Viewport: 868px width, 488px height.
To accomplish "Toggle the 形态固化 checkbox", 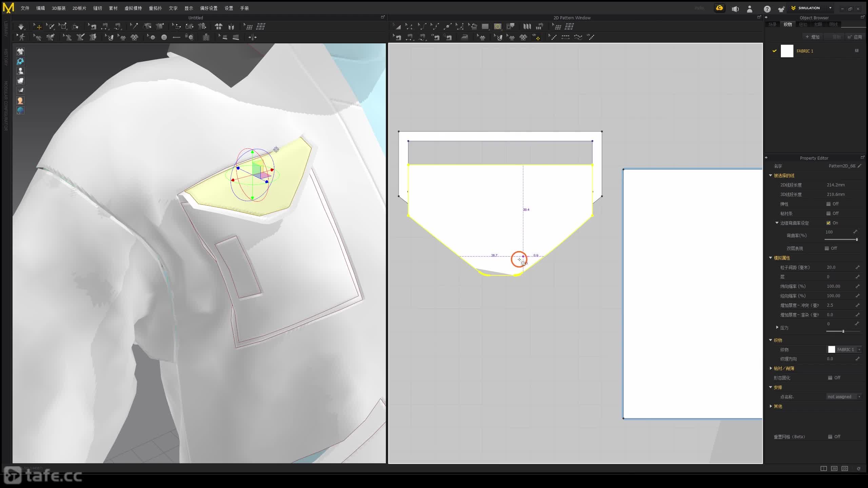I will click(830, 378).
